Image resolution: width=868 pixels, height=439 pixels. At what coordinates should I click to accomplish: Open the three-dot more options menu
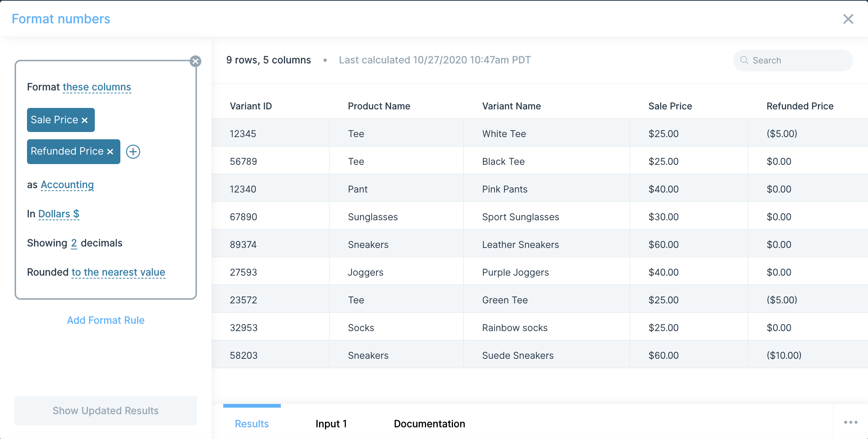[850, 422]
